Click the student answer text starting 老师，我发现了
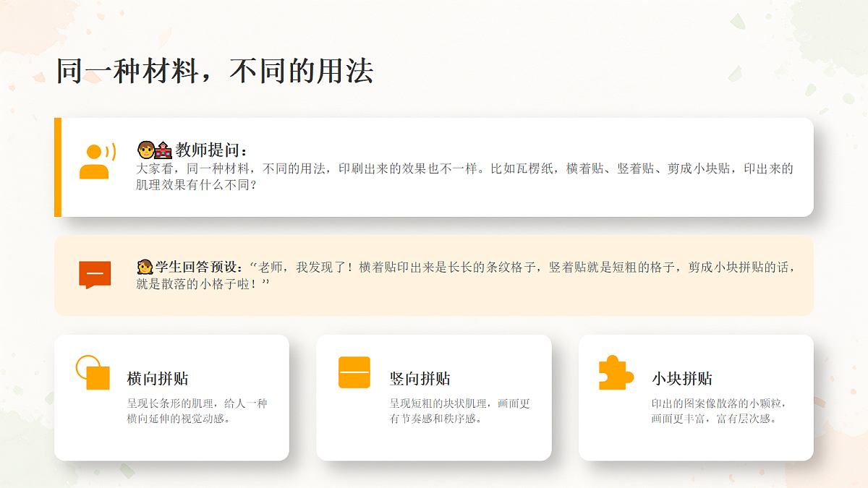The image size is (868, 488). click(x=466, y=275)
